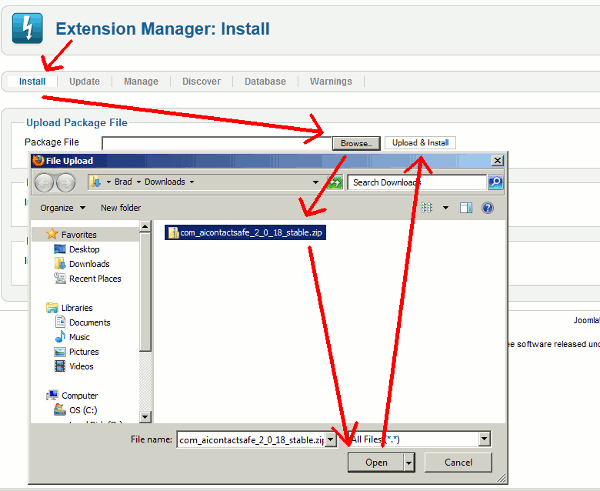The width and height of the screenshot is (600, 491).
Task: Open the OS (C:) drive
Action: point(83,410)
